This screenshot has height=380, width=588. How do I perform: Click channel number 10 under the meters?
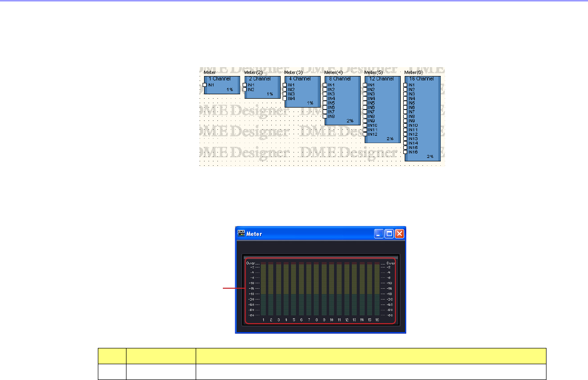332,320
